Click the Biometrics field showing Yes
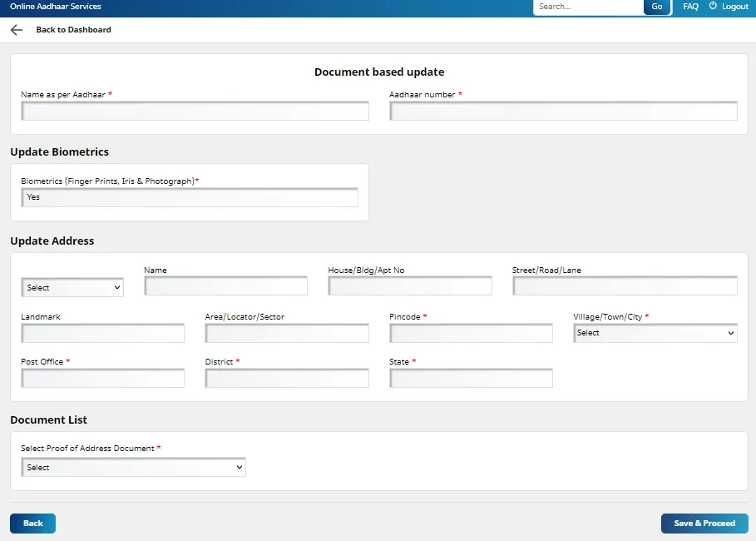The width and height of the screenshot is (756, 541). [190, 197]
